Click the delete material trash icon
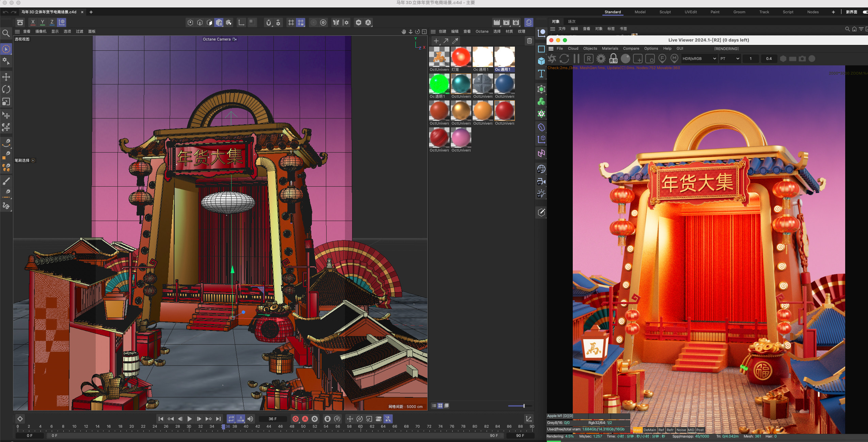The image size is (868, 442). (529, 41)
